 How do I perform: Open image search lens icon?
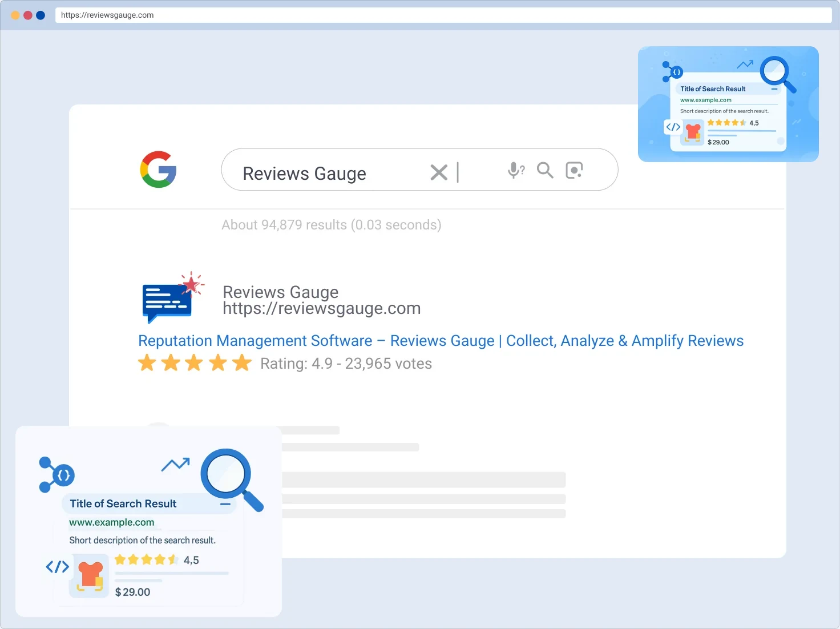(574, 170)
